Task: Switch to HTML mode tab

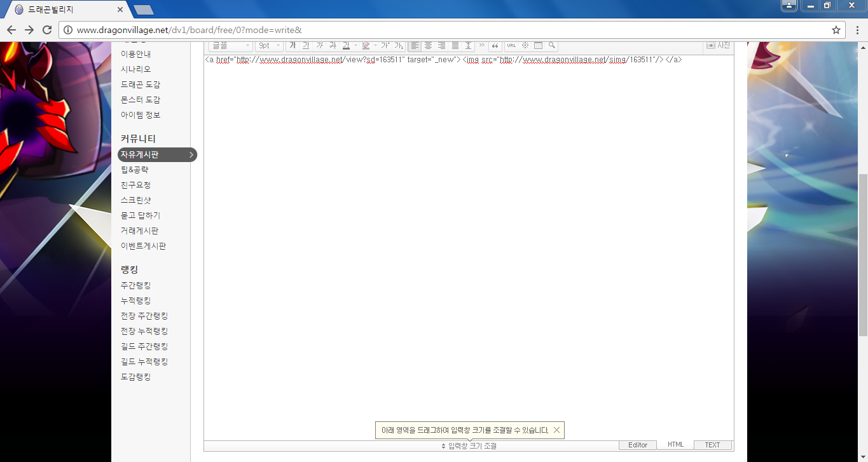Action: point(675,445)
